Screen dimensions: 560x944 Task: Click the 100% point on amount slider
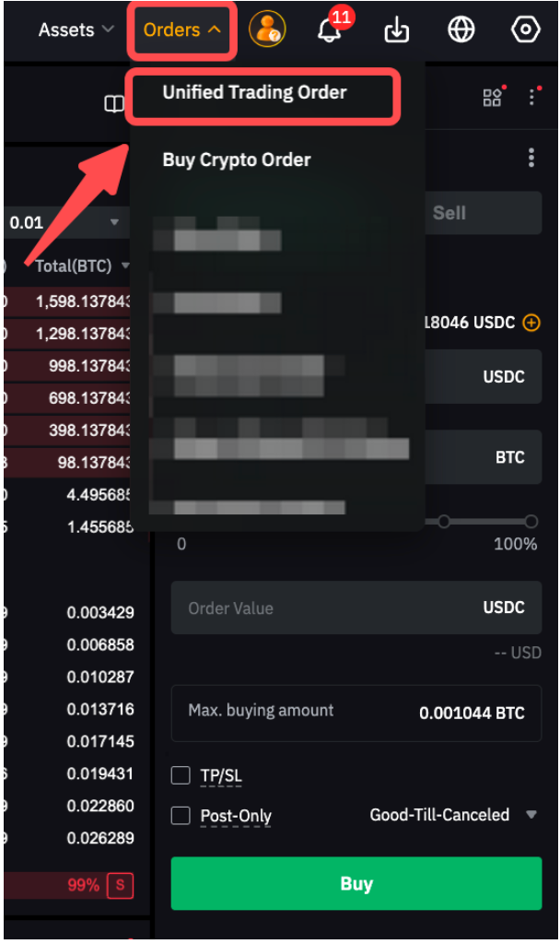point(531,522)
